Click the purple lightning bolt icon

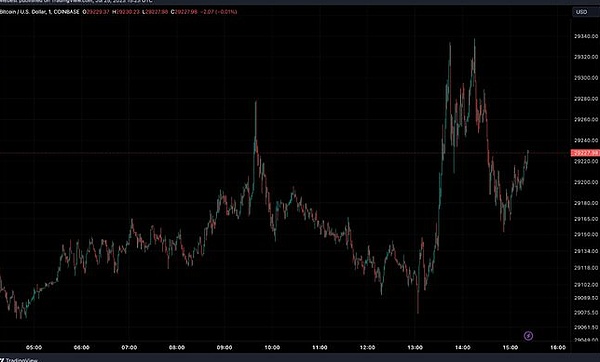pos(528,336)
